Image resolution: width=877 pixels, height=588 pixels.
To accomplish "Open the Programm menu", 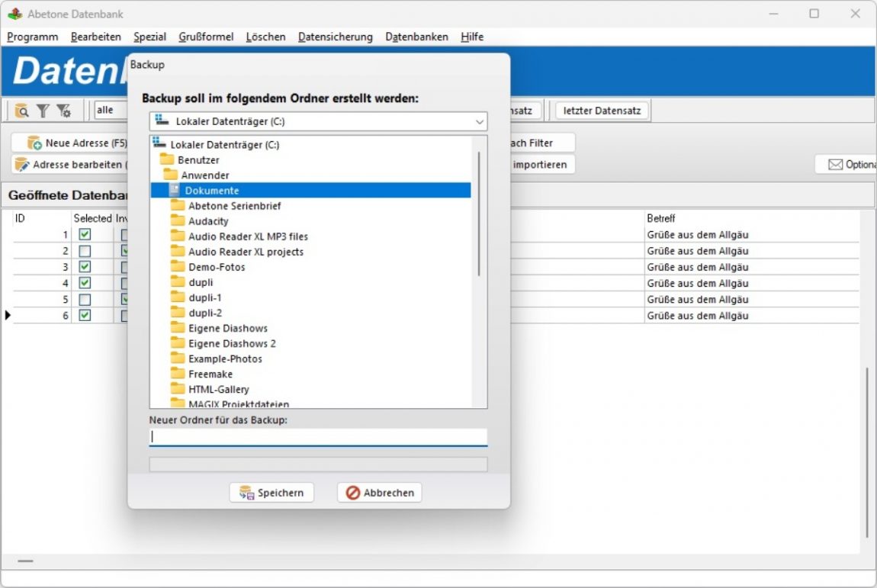I will [x=33, y=37].
